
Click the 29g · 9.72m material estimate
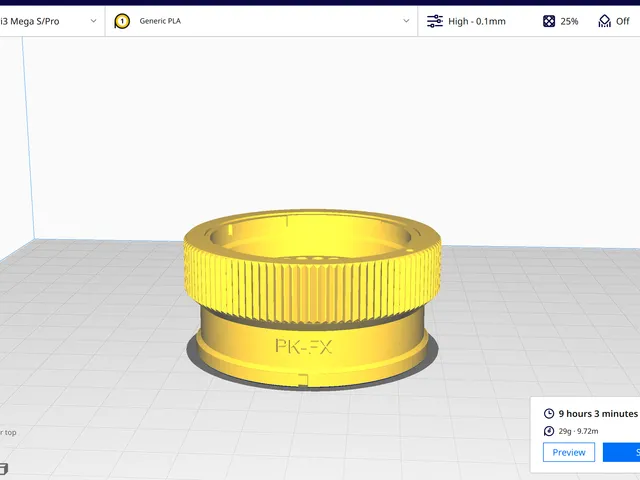pyautogui.click(x=578, y=431)
